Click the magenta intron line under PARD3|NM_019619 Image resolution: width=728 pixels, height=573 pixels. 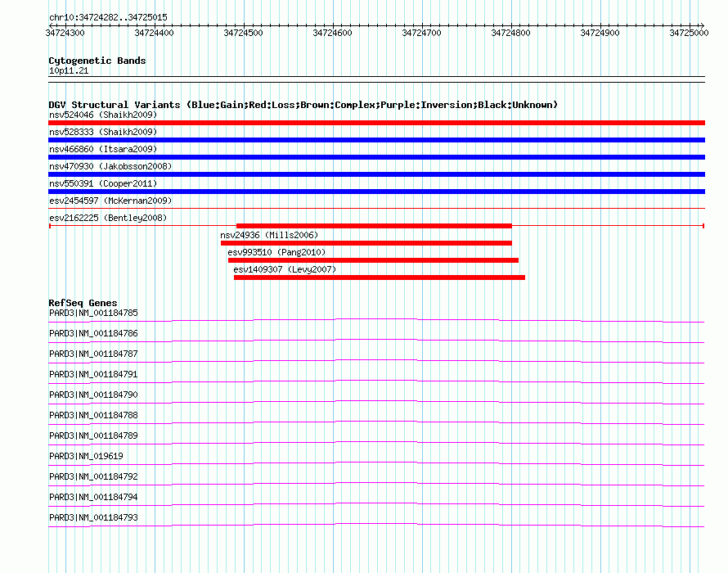click(376, 462)
